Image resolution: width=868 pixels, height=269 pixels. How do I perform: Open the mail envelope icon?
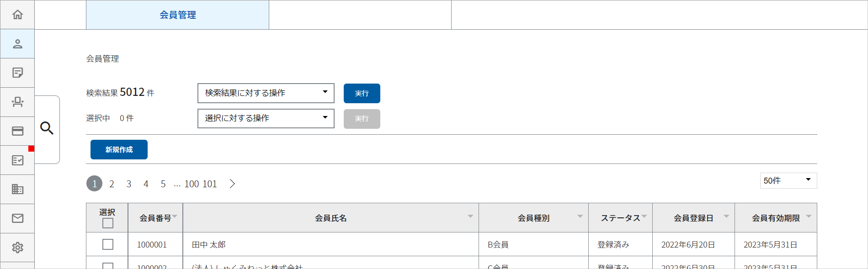(17, 218)
